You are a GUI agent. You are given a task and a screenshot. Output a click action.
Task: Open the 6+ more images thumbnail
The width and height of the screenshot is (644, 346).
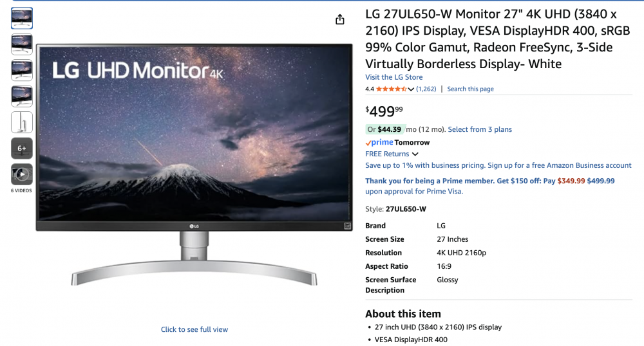point(22,149)
